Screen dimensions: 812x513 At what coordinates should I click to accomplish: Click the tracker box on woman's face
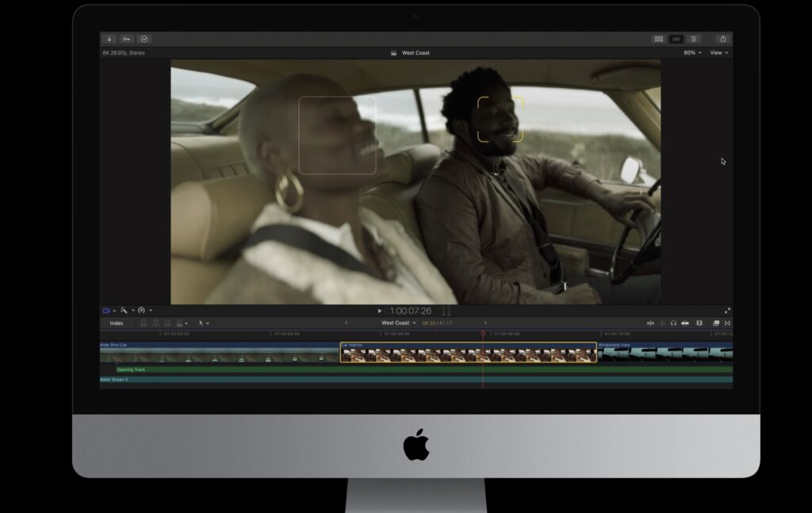pos(337,135)
